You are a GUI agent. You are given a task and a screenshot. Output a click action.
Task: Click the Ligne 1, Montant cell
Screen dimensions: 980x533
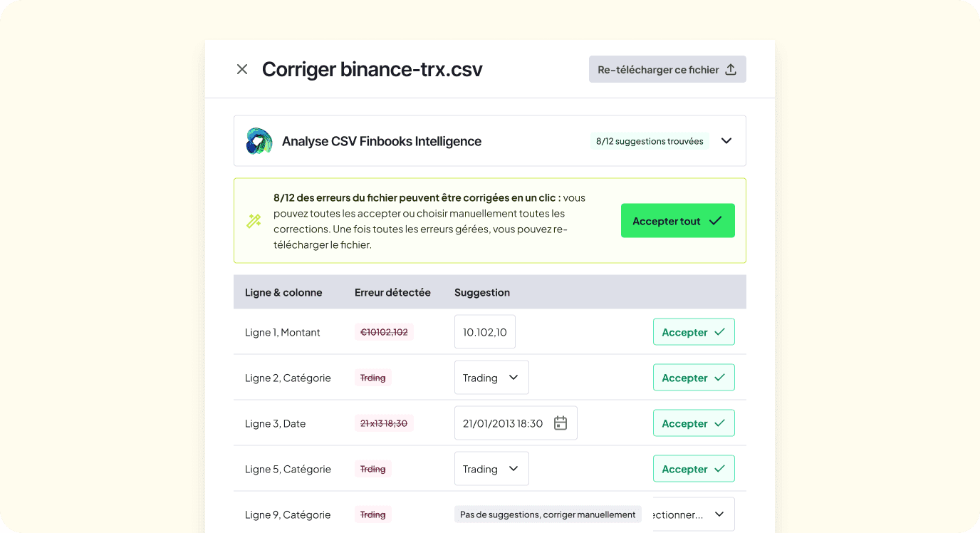click(283, 332)
